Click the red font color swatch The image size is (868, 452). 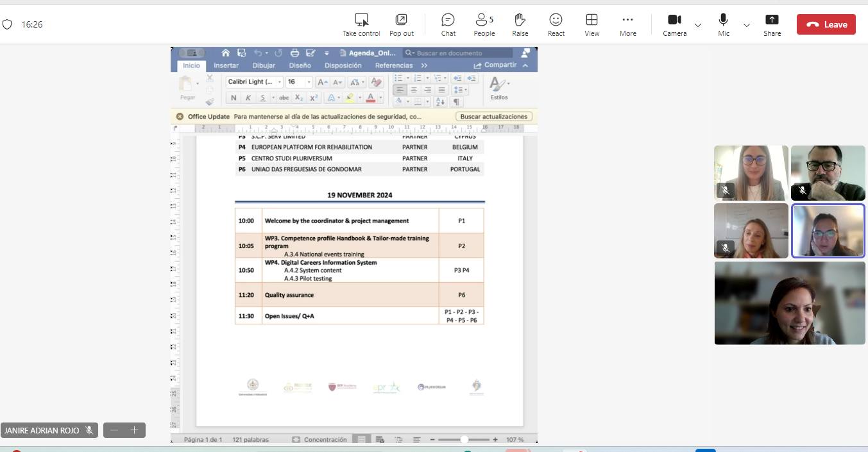371,98
